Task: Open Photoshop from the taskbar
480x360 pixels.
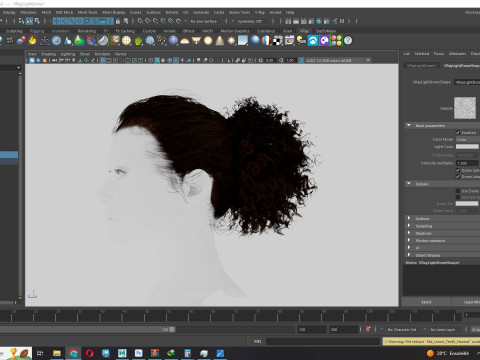Action: [139, 353]
